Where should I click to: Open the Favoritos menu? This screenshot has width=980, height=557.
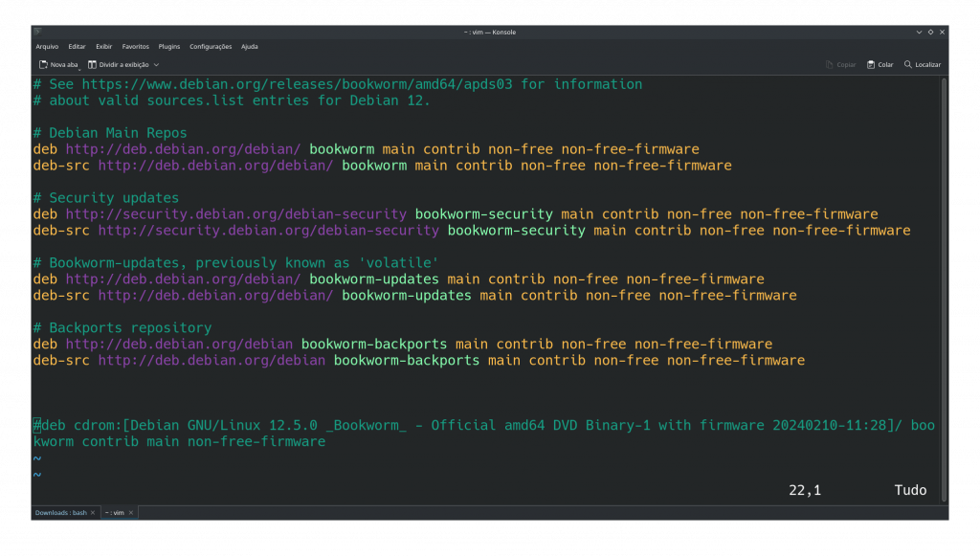pos(136,46)
